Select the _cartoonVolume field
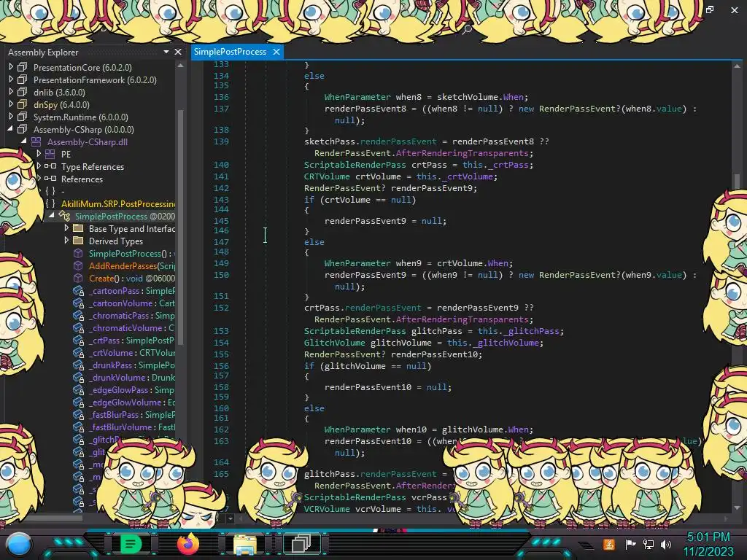The width and height of the screenshot is (747, 560). (131, 303)
